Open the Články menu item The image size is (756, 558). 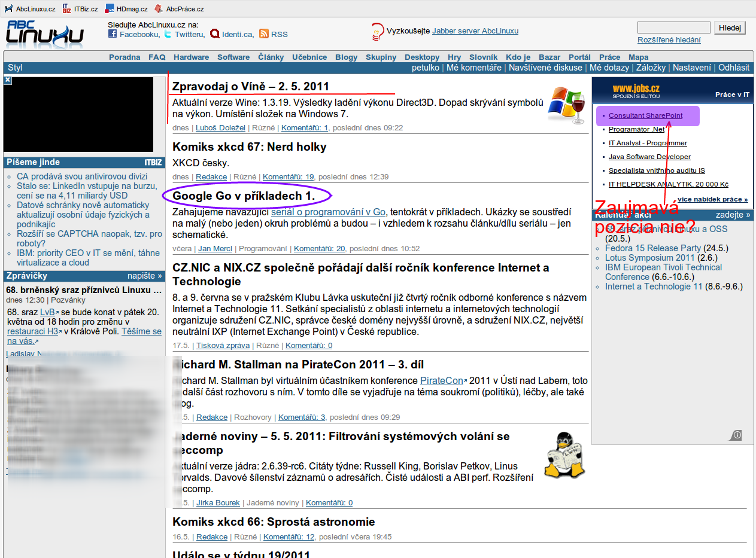(271, 57)
